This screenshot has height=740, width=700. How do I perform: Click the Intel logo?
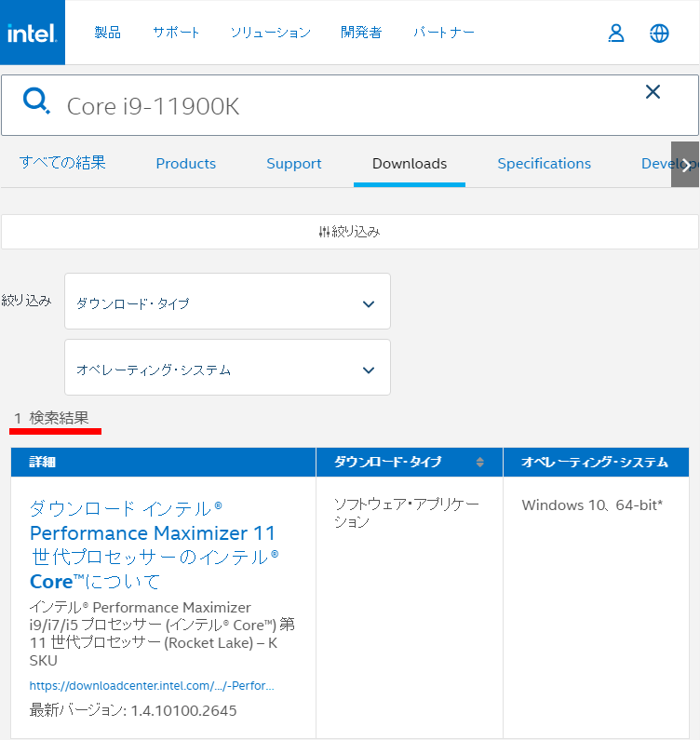tap(32, 32)
